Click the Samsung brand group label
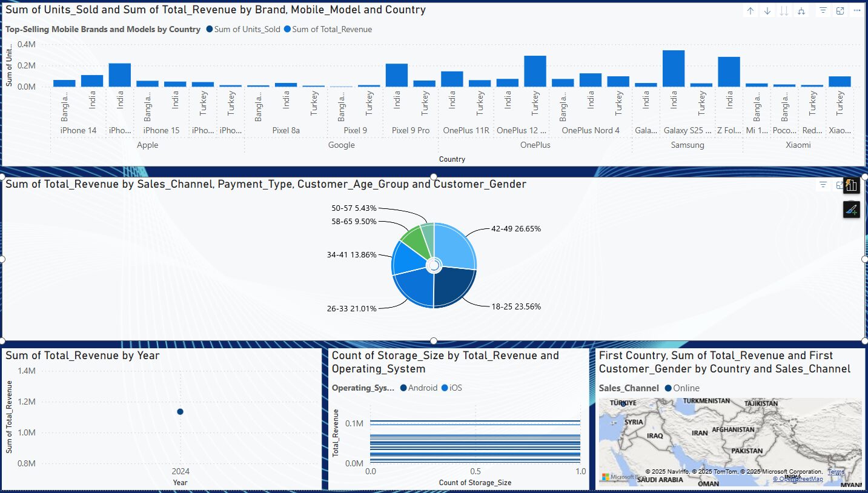Viewport: 868px width, 493px height. pos(687,145)
